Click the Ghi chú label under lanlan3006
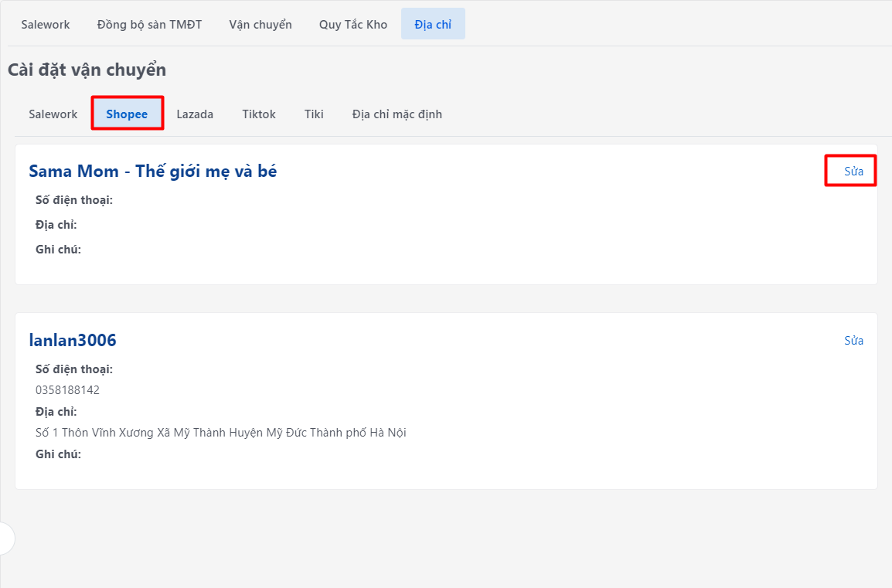Screen dimensions: 892x588 pyautogui.click(x=58, y=454)
